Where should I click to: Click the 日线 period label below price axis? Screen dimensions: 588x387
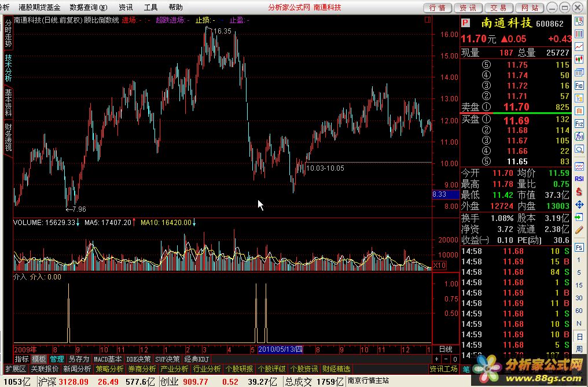coord(446,349)
